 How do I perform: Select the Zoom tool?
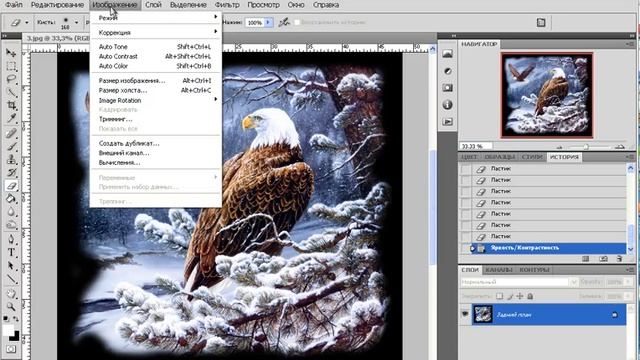[x=11, y=307]
